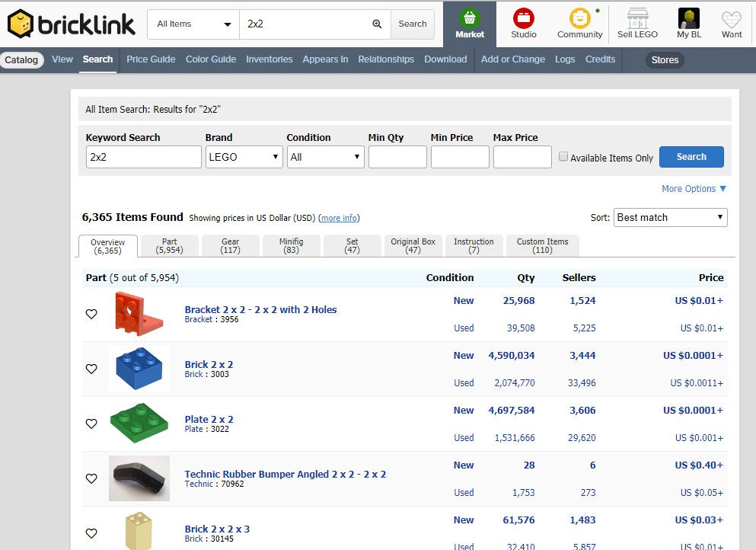The image size is (756, 550).
Task: Switch to the Minifig (83) tab
Action: tap(292, 245)
